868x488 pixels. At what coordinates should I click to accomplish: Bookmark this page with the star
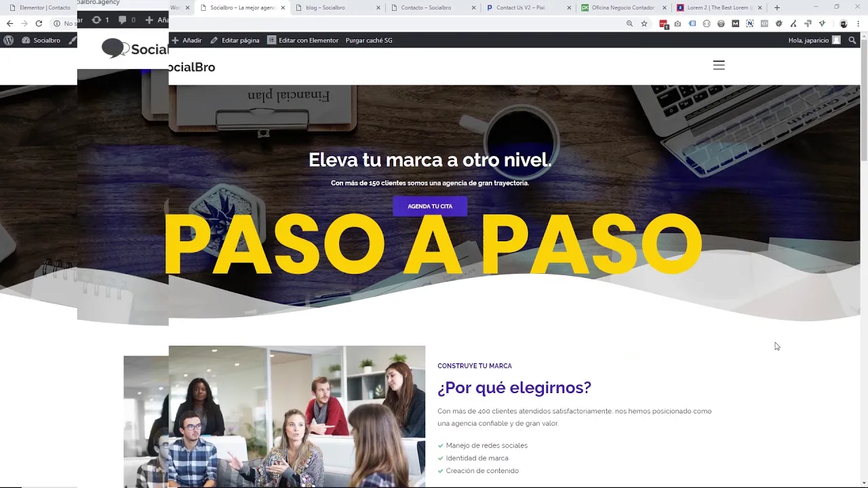(644, 23)
